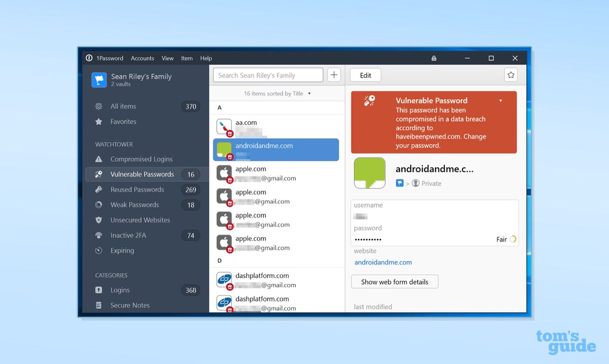The width and height of the screenshot is (609, 364).
Task: Click the lock icon in the title bar
Action: 434,58
